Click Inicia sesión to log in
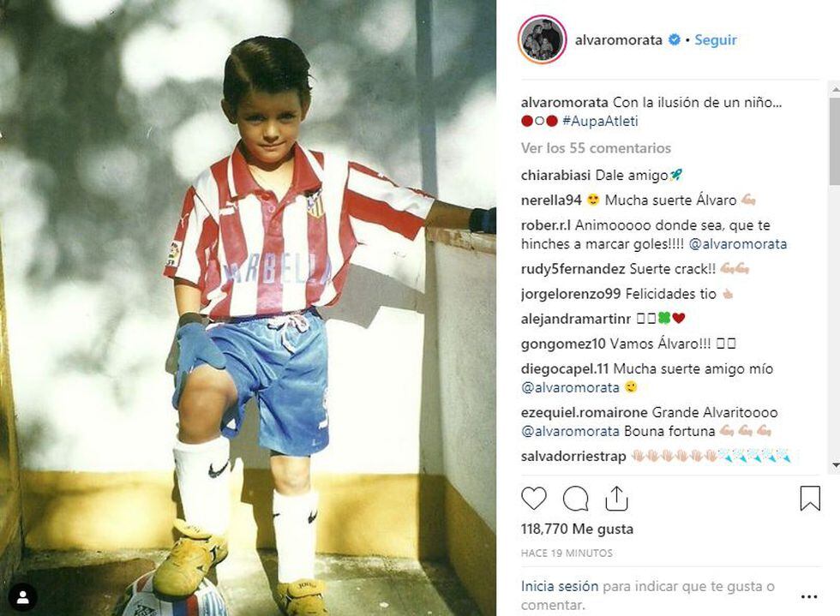 559,587
